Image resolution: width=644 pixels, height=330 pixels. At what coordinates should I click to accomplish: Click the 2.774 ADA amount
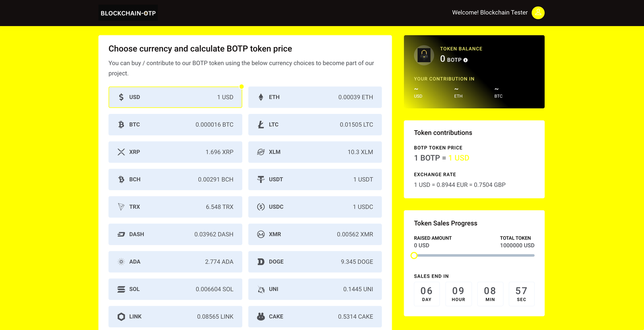click(219, 262)
